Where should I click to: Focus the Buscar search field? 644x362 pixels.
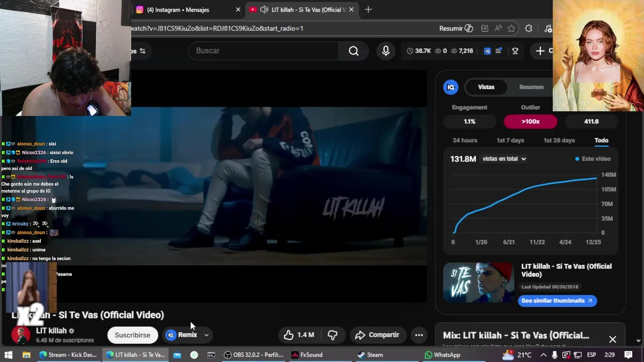pos(263,51)
